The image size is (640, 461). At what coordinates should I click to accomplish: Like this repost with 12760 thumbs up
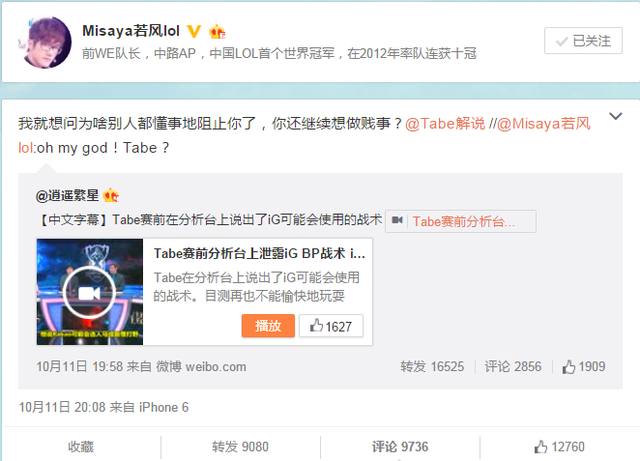coord(560,447)
